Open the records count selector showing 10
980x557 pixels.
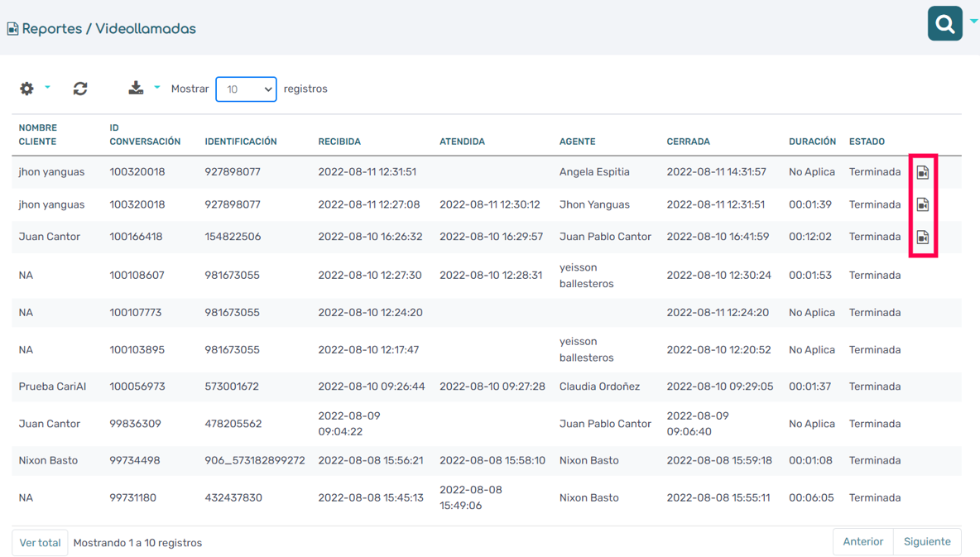247,89
